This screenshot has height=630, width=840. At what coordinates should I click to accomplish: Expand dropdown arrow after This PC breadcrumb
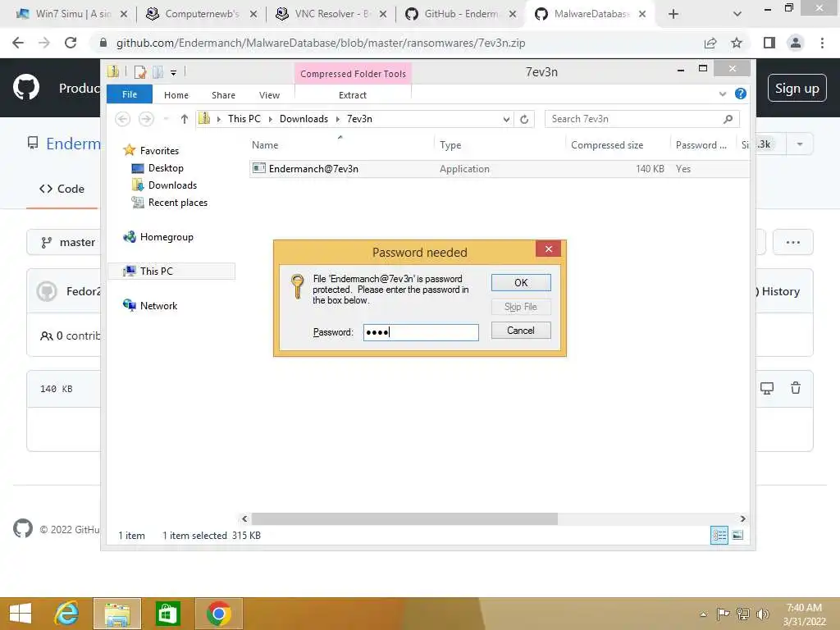click(x=270, y=119)
